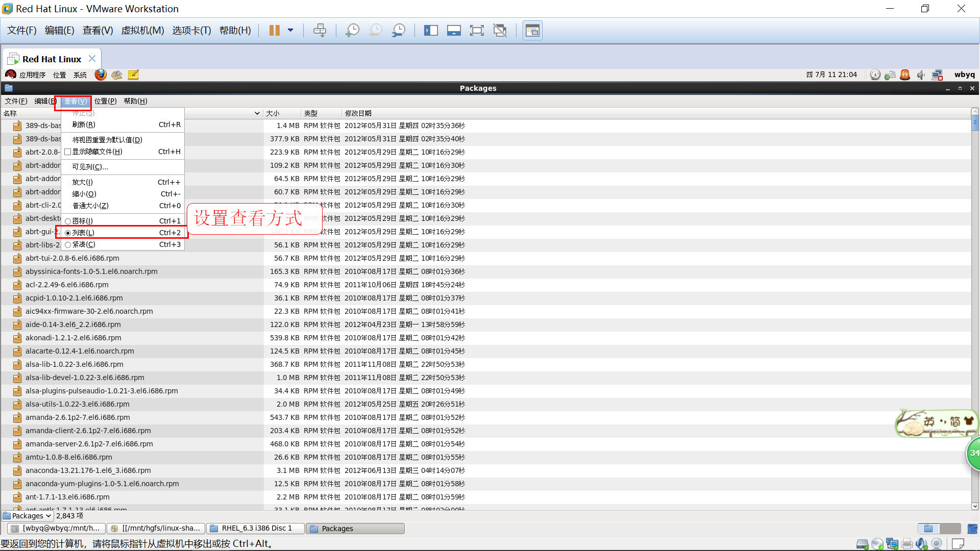Open the Places menu in file manager

(x=105, y=101)
